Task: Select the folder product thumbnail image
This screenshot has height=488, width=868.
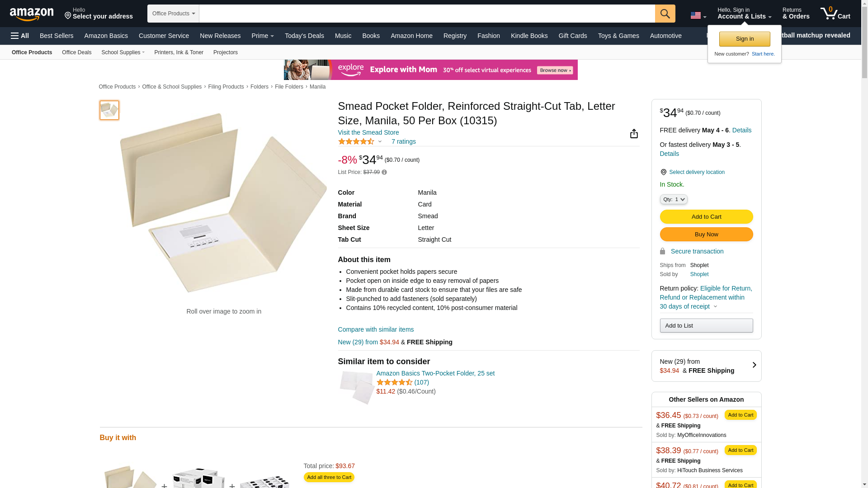Action: (109, 110)
